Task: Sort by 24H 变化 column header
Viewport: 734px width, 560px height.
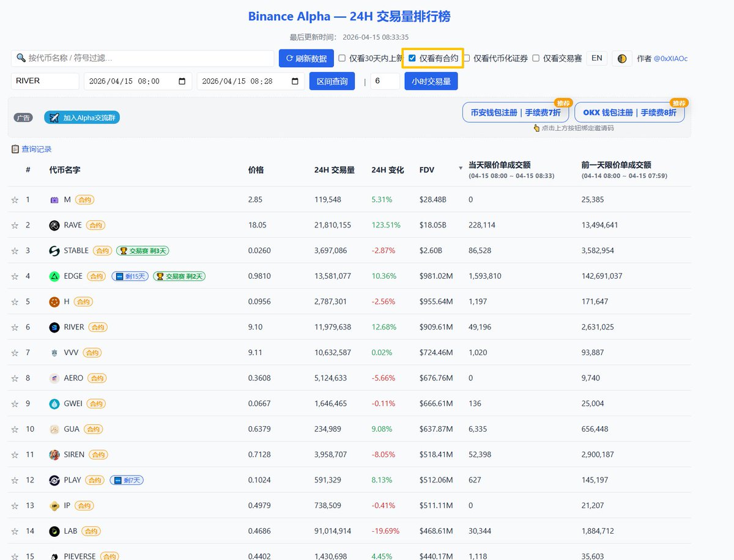Action: click(388, 170)
